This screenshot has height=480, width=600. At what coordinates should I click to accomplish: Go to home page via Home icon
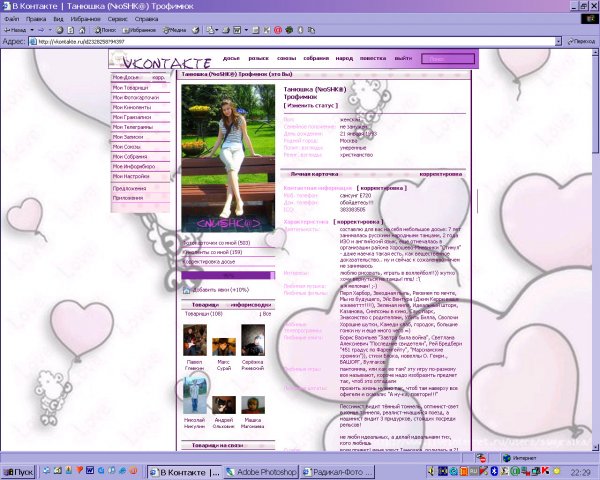[x=82, y=30]
